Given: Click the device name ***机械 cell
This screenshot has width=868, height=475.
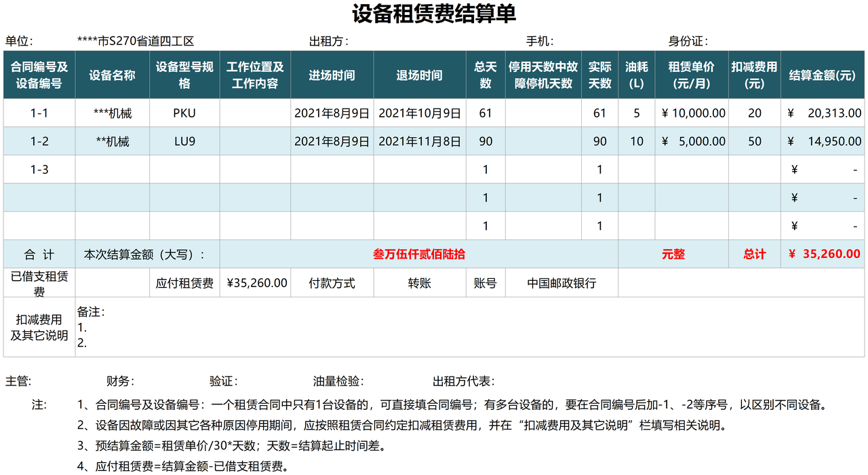Looking at the screenshot, I should [x=111, y=113].
